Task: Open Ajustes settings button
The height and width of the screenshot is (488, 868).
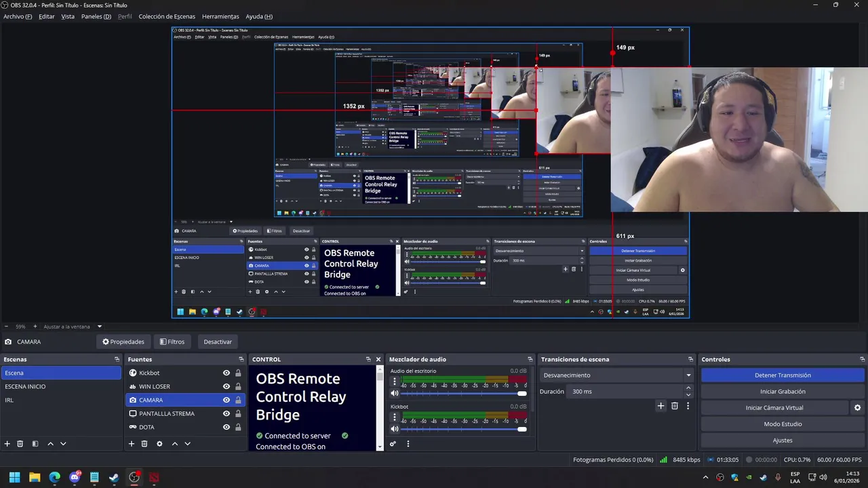Action: pyautogui.click(x=783, y=441)
